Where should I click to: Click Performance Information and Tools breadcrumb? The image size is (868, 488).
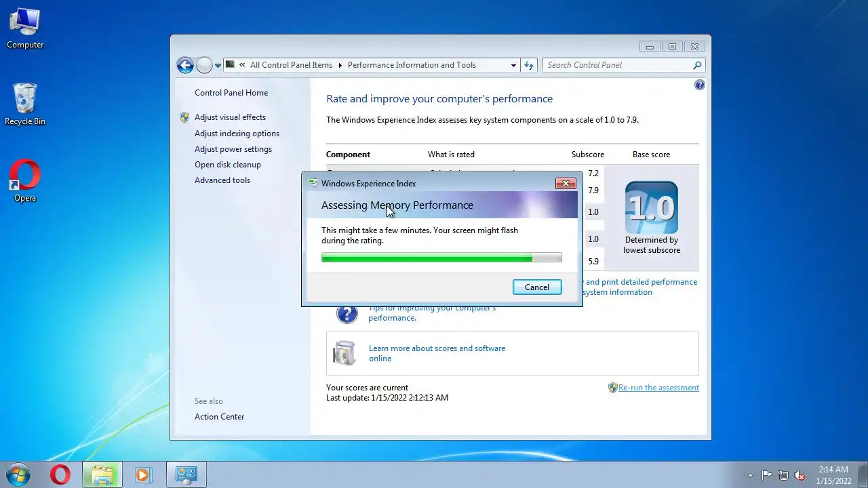coord(412,65)
